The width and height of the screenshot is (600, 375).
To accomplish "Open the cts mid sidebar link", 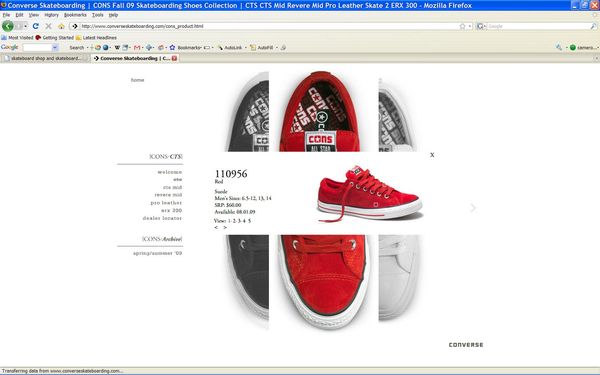I will tap(173, 188).
